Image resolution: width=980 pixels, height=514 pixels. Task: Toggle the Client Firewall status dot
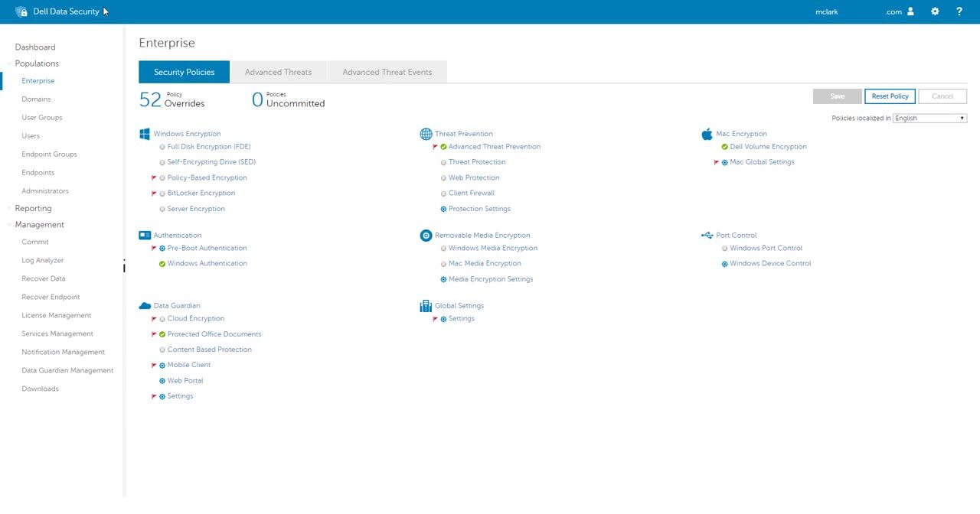(443, 194)
